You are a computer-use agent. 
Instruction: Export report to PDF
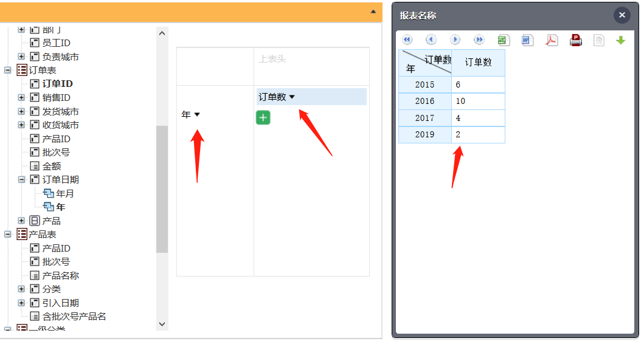[x=551, y=40]
